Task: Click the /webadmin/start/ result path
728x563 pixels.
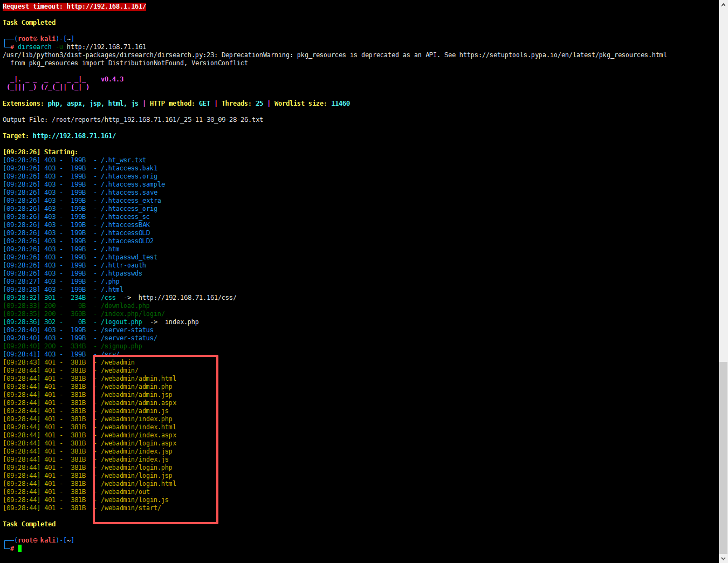Action: (131, 508)
